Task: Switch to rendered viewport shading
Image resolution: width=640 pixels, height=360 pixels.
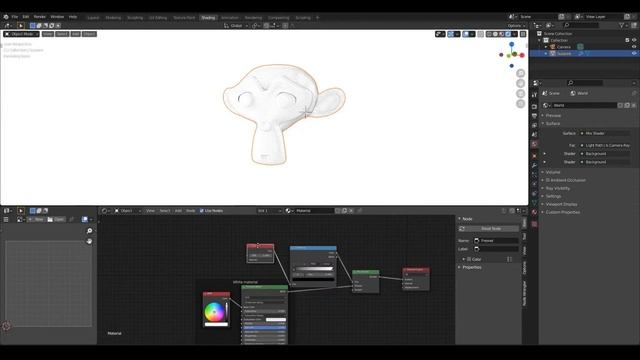Action: pyautogui.click(x=508, y=34)
